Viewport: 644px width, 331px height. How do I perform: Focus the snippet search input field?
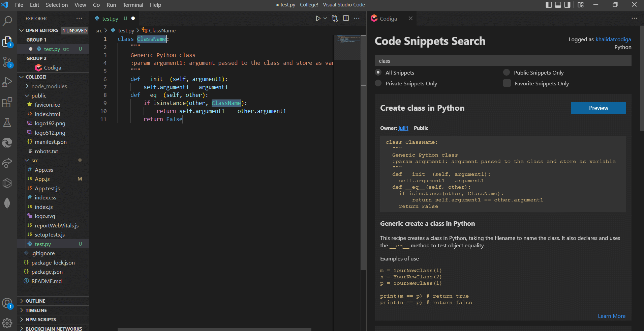coord(503,61)
